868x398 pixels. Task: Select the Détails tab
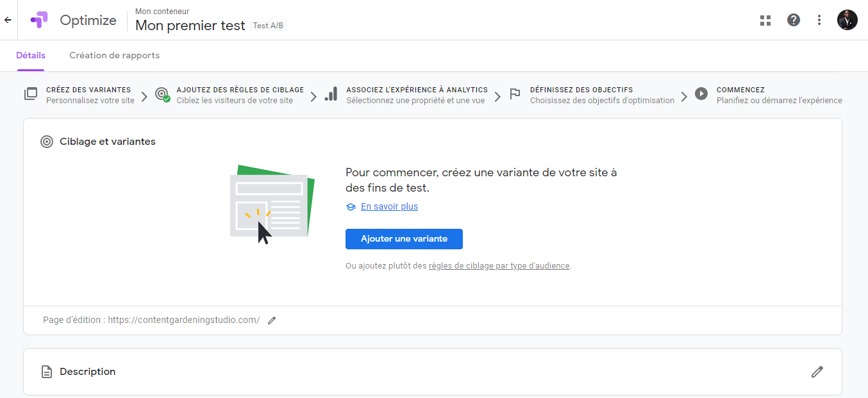pos(30,56)
